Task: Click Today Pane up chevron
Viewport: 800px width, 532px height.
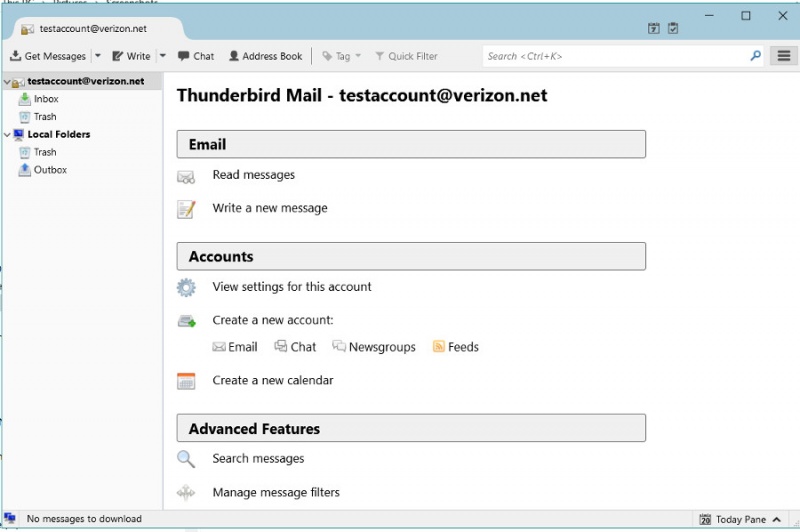Action: pyautogui.click(x=777, y=519)
